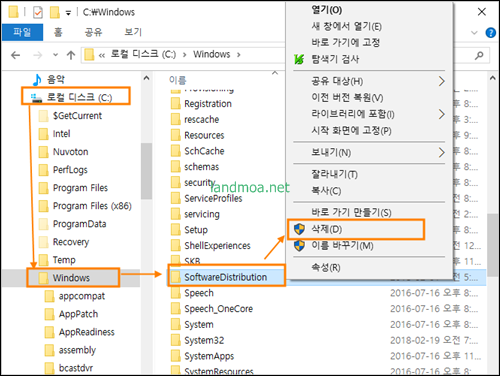Select Temp folder in tree
Viewport: 500px width, 376px height.
coord(64,260)
